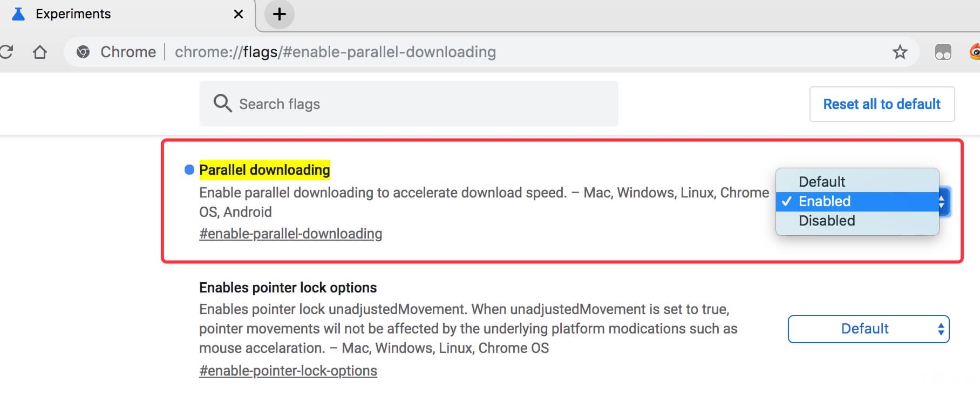Open a new tab with plus button
The image size is (980, 395).
279,15
